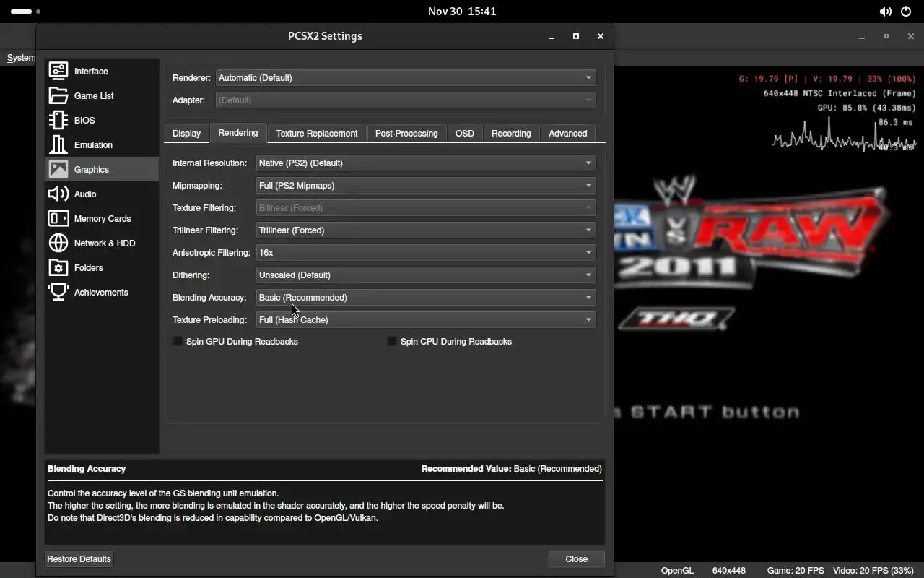Open the Texture Preloading dropdown
Image resolution: width=924 pixels, height=578 pixels.
(x=426, y=319)
